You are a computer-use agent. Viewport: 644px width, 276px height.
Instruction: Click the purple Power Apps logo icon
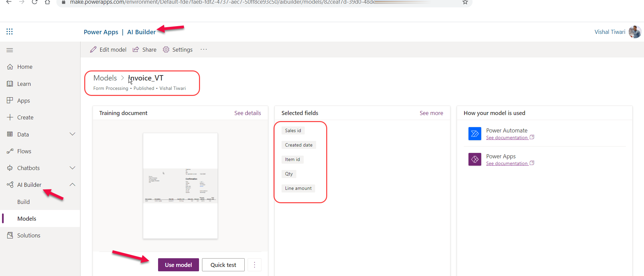tap(475, 159)
